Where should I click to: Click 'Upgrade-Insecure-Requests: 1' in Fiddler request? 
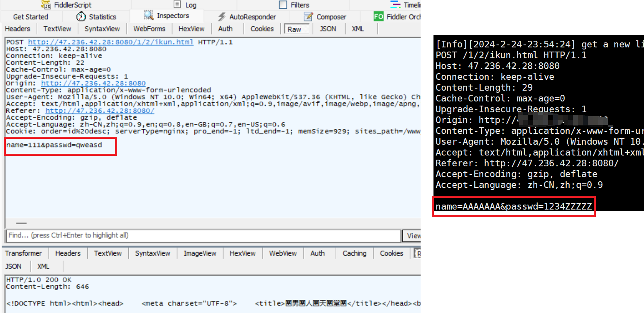(67, 77)
